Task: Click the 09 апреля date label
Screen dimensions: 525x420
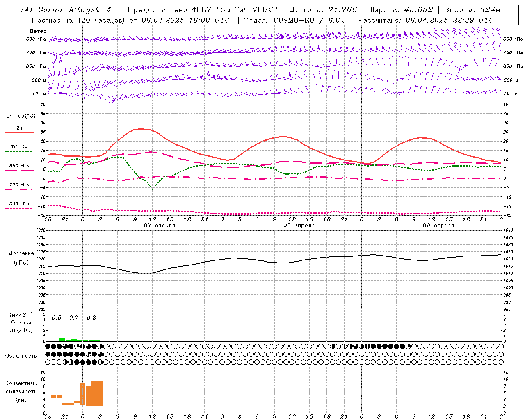Action: pyautogui.click(x=438, y=225)
